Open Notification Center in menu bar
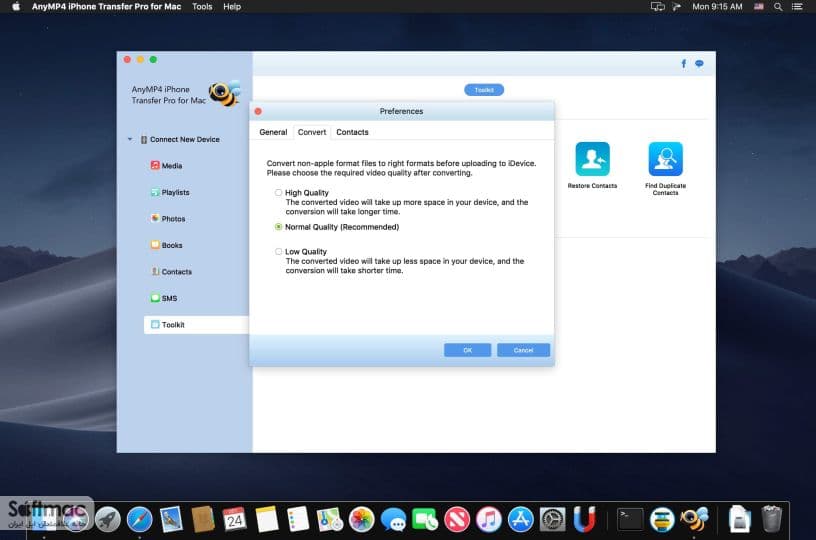The width and height of the screenshot is (816, 540). [797, 7]
